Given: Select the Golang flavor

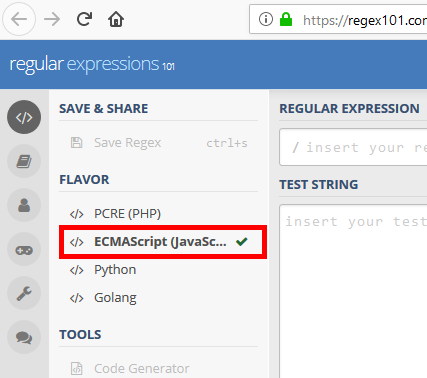Looking at the screenshot, I should [x=159, y=298].
